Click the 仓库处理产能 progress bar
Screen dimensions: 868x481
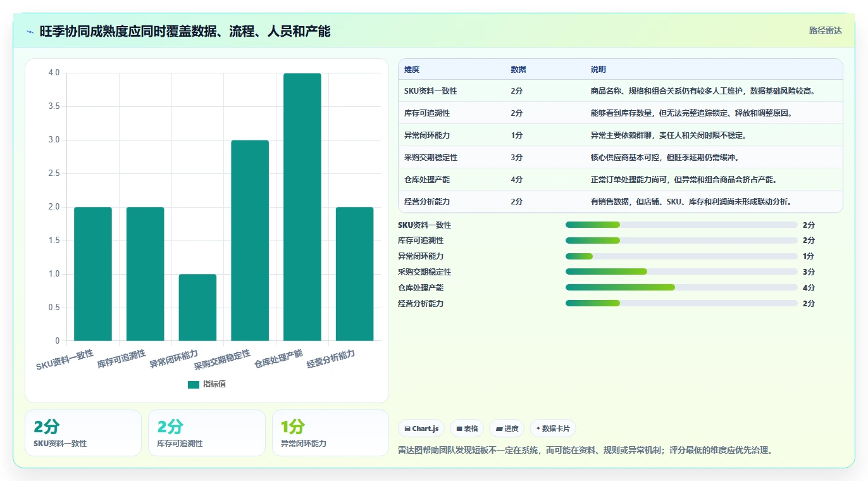pos(681,287)
